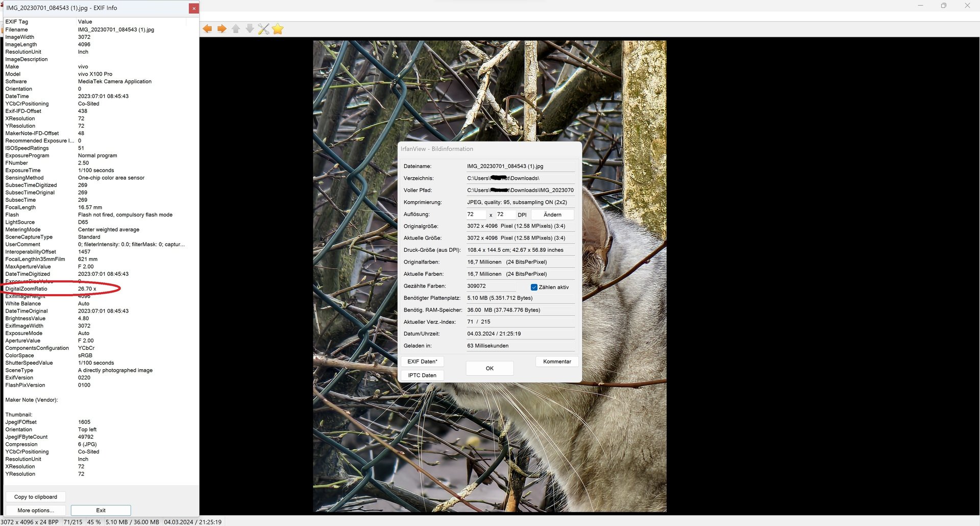The image size is (980, 526).
Task: Open EXIF Daten from image info dialog
Action: pyautogui.click(x=422, y=362)
